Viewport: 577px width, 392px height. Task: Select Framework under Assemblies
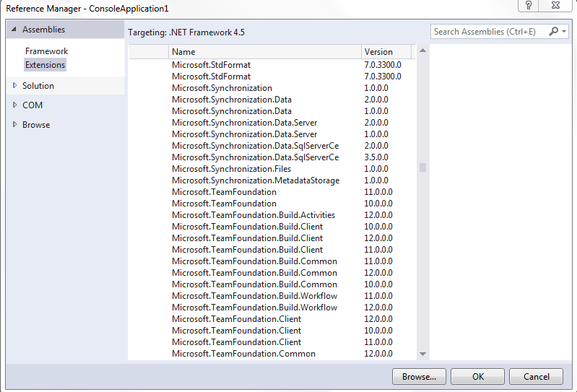47,51
